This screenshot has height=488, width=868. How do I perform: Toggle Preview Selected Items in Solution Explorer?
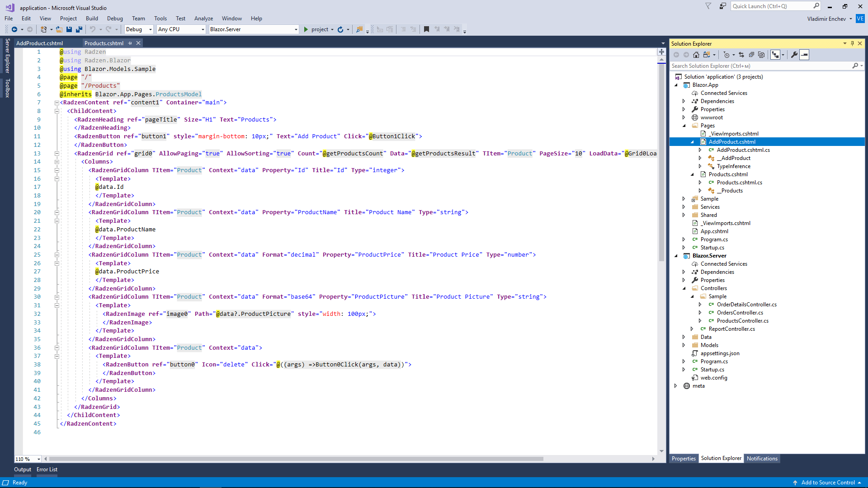pyautogui.click(x=804, y=55)
